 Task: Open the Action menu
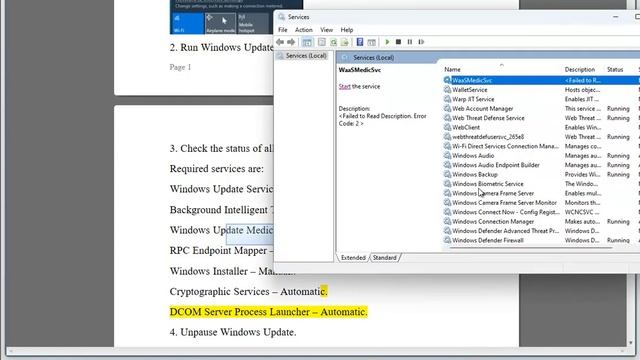pos(304,30)
